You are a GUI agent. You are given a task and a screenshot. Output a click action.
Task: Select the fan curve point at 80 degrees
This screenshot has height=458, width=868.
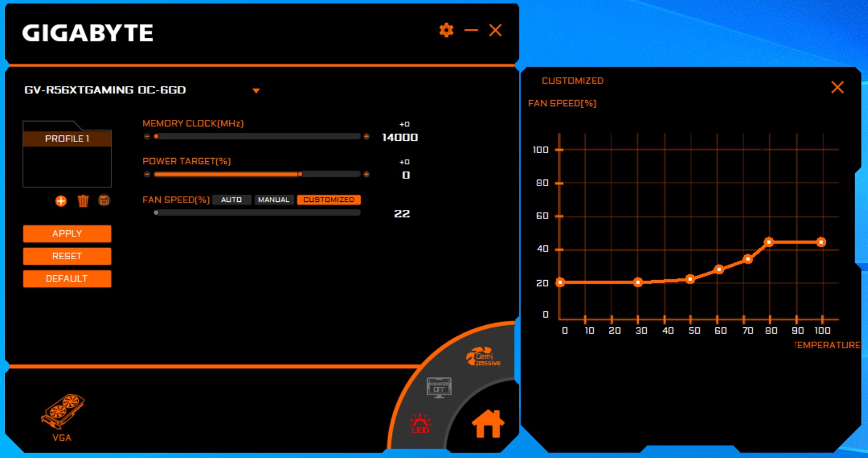click(769, 242)
